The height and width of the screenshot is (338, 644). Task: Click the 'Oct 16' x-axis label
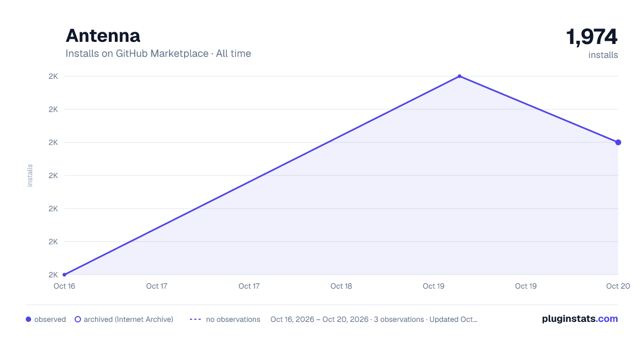[64, 286]
